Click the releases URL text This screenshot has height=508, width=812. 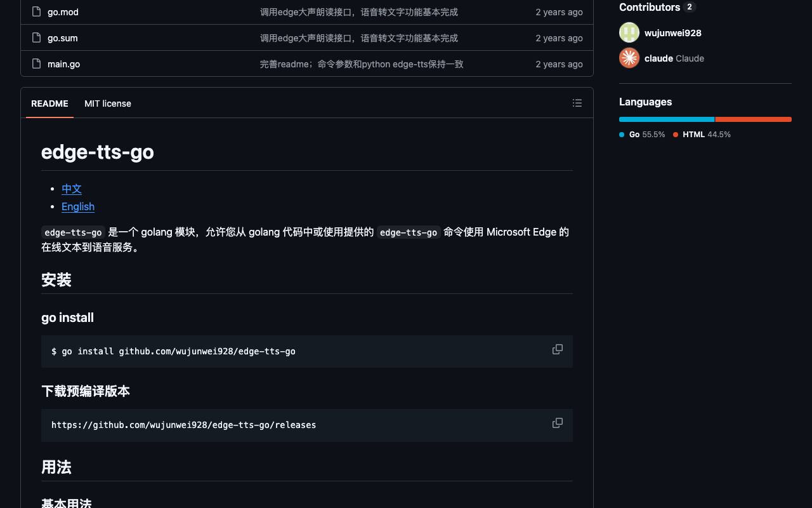click(x=183, y=425)
